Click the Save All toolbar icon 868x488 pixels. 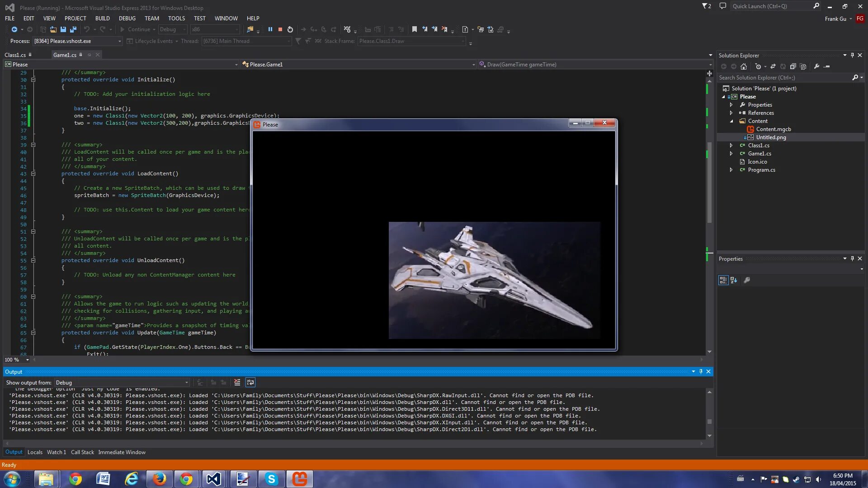click(73, 29)
